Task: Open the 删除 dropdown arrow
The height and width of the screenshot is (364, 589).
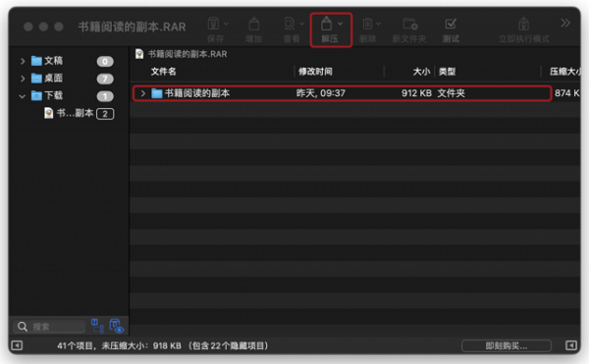Action: click(x=378, y=24)
